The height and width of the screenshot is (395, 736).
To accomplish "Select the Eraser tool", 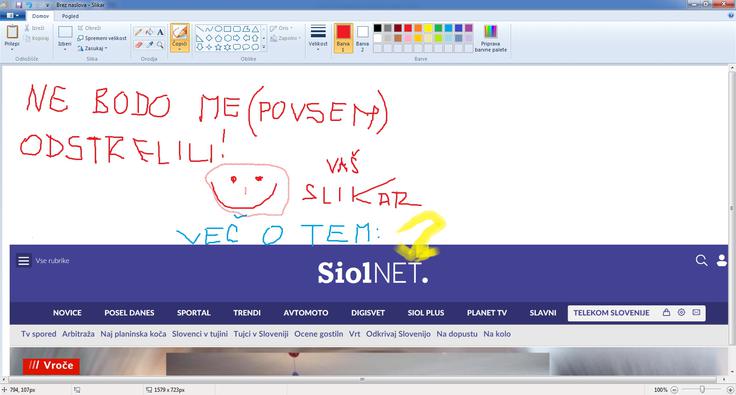I will [x=138, y=45].
